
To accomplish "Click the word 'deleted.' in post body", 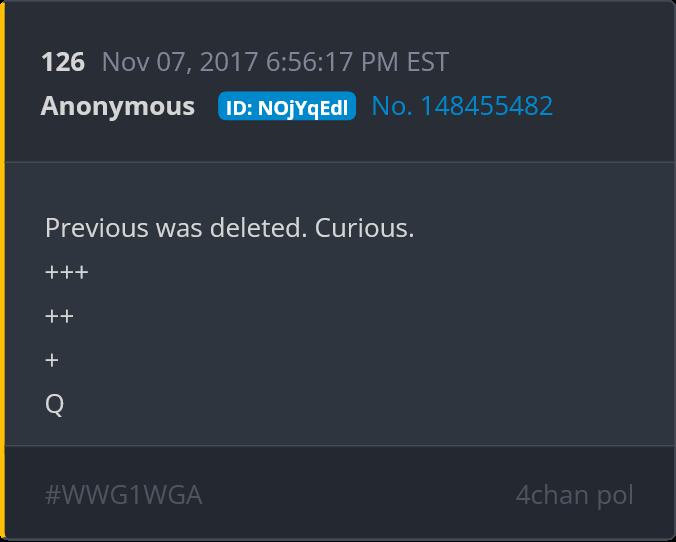I will (x=259, y=228).
